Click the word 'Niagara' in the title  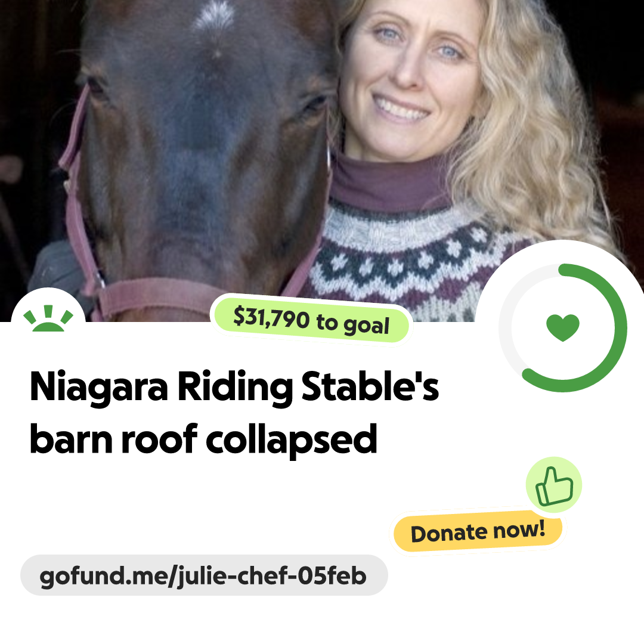pyautogui.click(x=99, y=388)
